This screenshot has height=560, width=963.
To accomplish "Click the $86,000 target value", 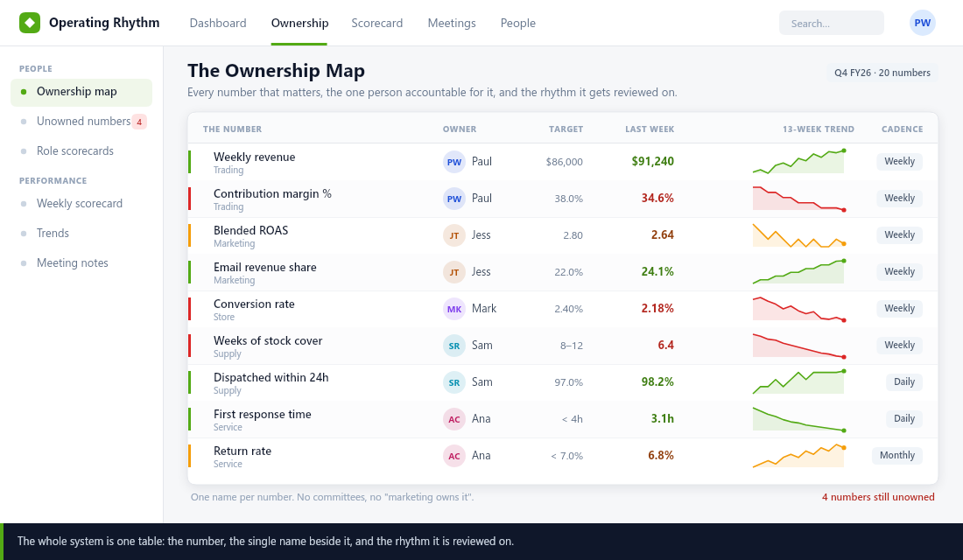I will coord(565,162).
